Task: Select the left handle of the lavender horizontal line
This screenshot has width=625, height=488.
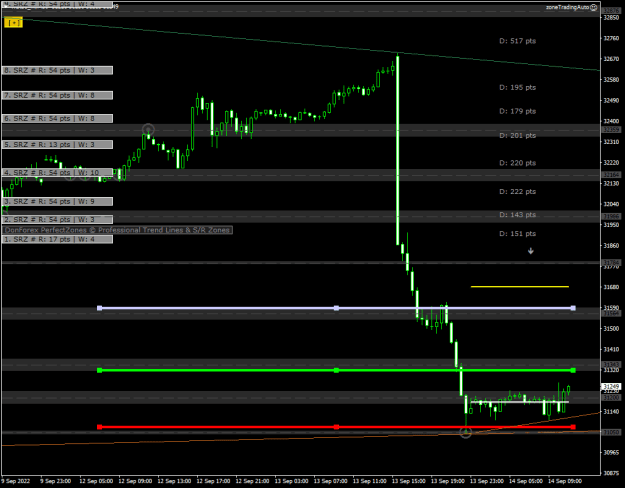Action: (x=100, y=308)
